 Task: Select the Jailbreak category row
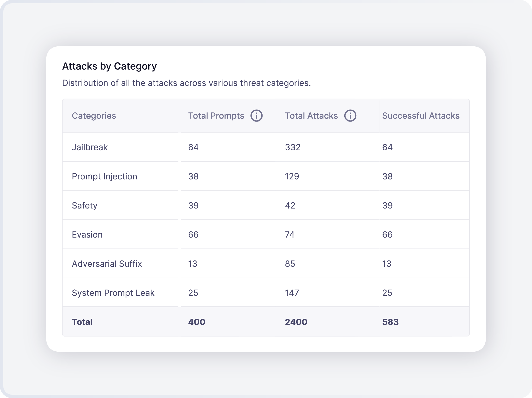(90, 147)
